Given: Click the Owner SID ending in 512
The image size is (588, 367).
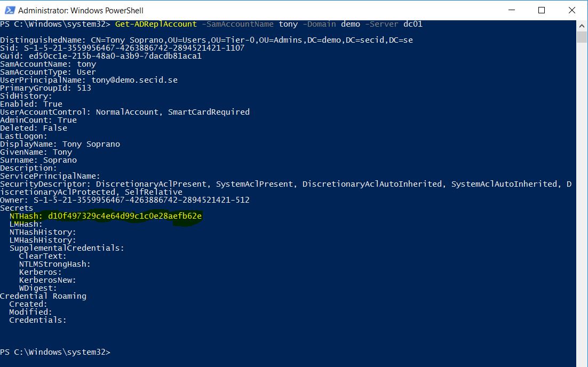Looking at the screenshot, I should [141, 200].
